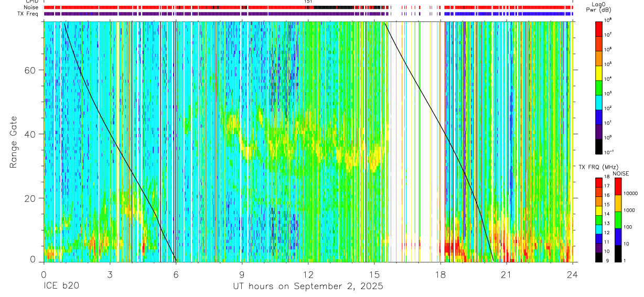Click the '151' CPID value above the plot
This screenshot has height=297, width=644.
[x=308, y=2]
